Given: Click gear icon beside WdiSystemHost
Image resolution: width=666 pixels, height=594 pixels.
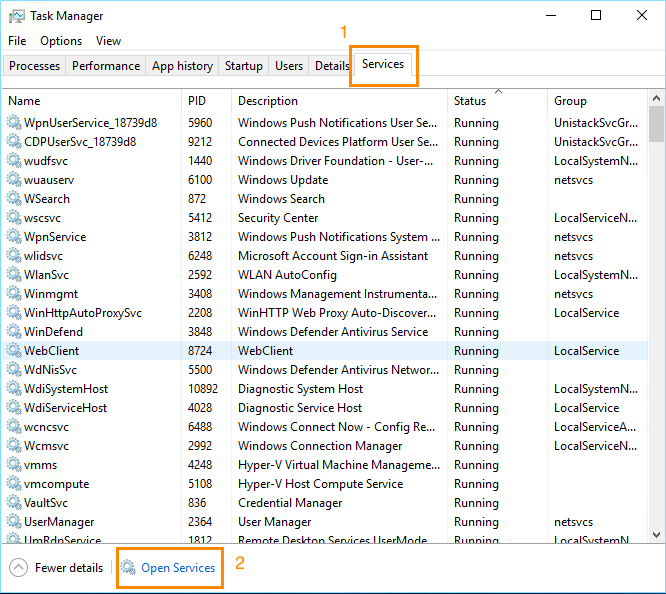Looking at the screenshot, I should [14, 388].
